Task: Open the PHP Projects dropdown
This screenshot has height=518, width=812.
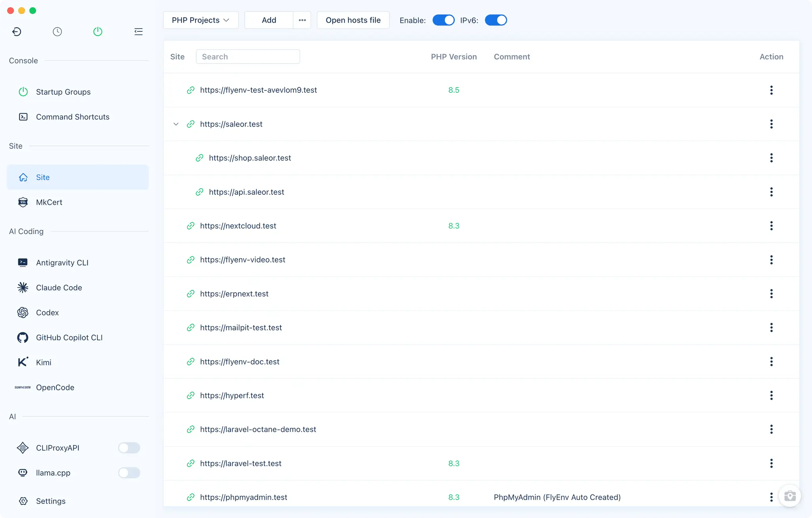Action: coord(201,20)
